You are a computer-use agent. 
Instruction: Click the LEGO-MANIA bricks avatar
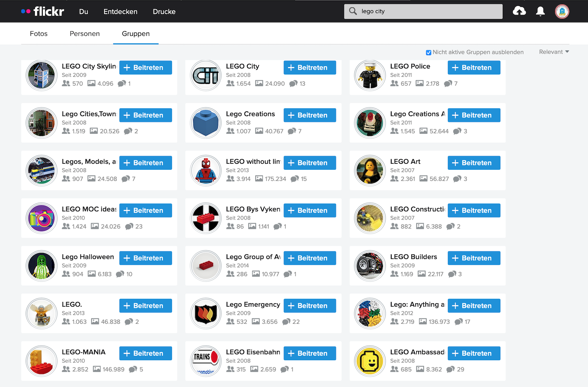(42, 361)
